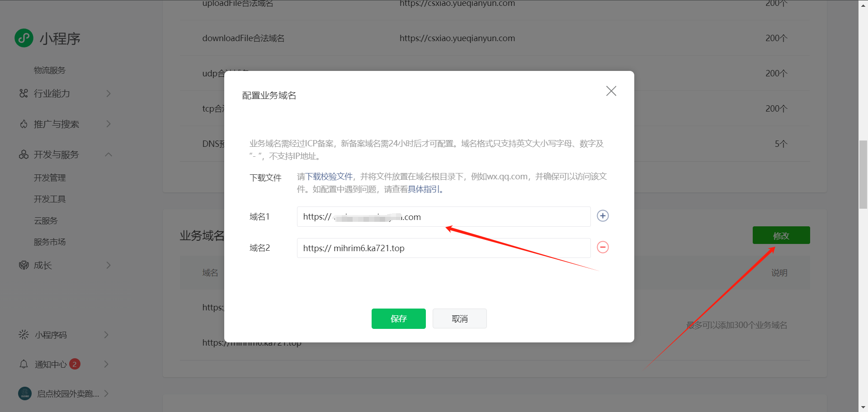Click the plus icon to add domain
The height and width of the screenshot is (412, 868).
pos(603,216)
